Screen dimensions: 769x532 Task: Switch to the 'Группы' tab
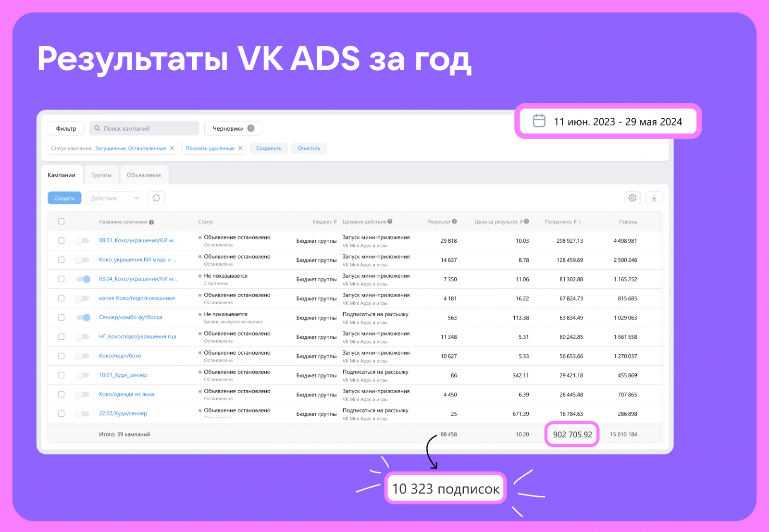(x=101, y=175)
